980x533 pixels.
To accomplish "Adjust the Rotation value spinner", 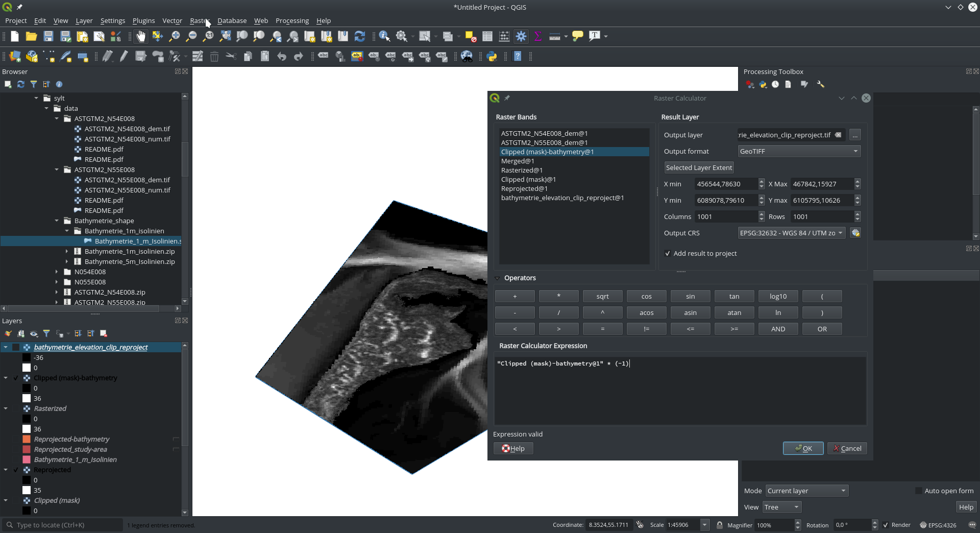I will pyautogui.click(x=875, y=525).
